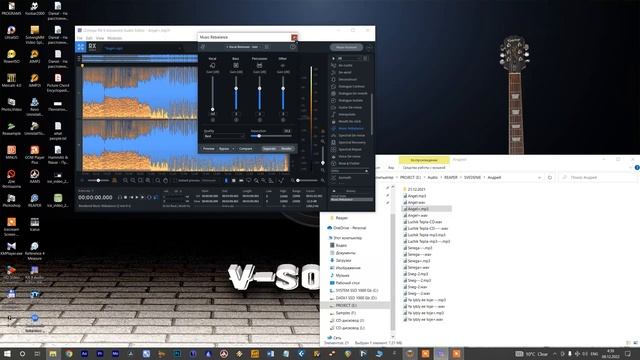Click the Percussion channel icon in Music Rebalance
The width and height of the screenshot is (640, 360).
pos(260,65)
